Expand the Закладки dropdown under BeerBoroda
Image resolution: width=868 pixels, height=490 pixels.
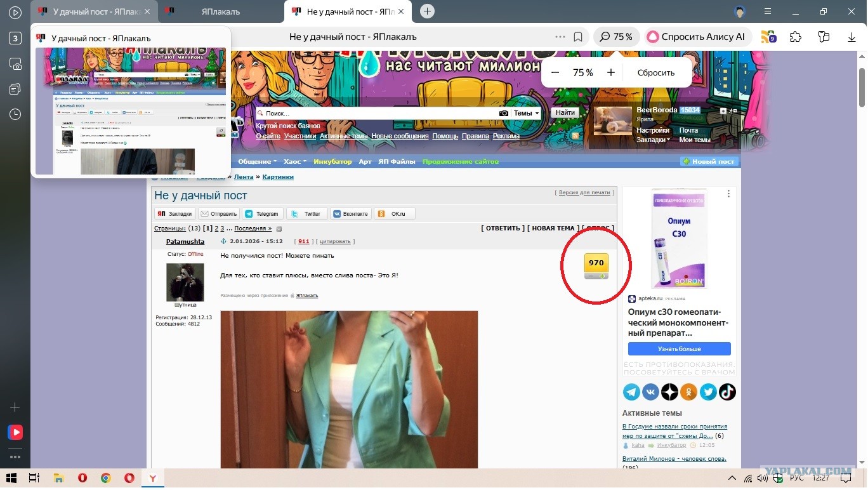pyautogui.click(x=654, y=140)
